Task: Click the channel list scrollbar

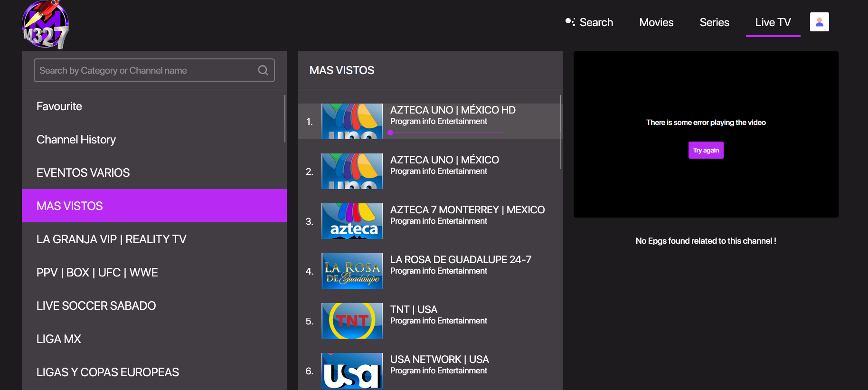Action: [561, 132]
